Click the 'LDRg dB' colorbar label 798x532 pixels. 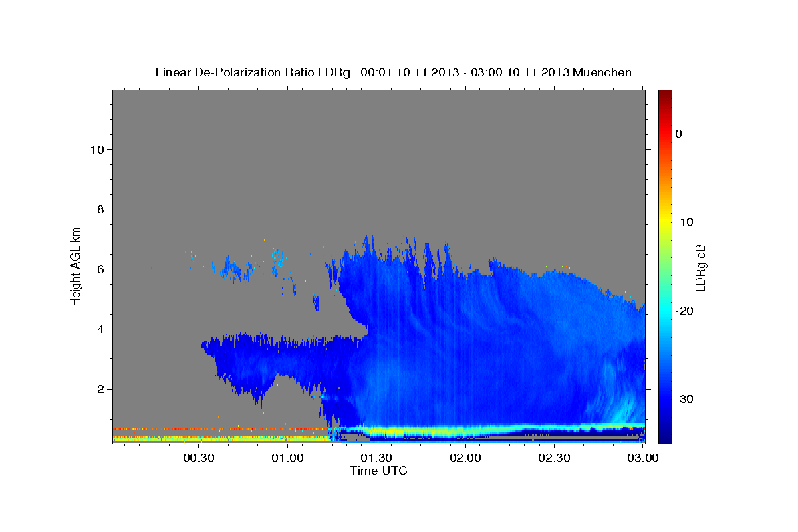700,267
